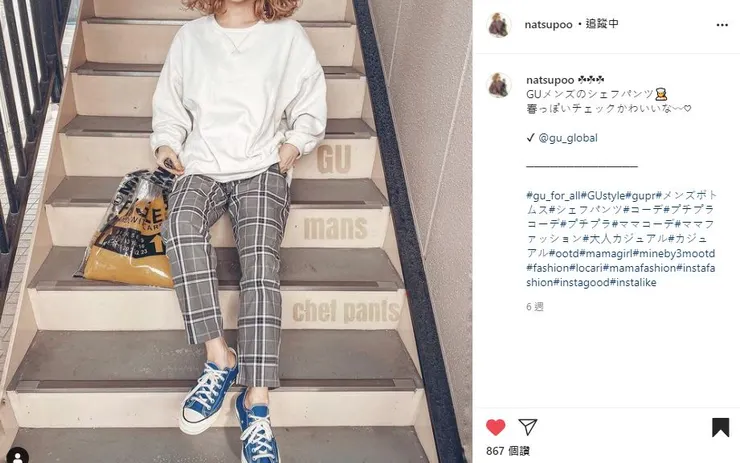This screenshot has height=463, width=740.
Task: Open the @gu_global mention link
Action: click(x=568, y=138)
